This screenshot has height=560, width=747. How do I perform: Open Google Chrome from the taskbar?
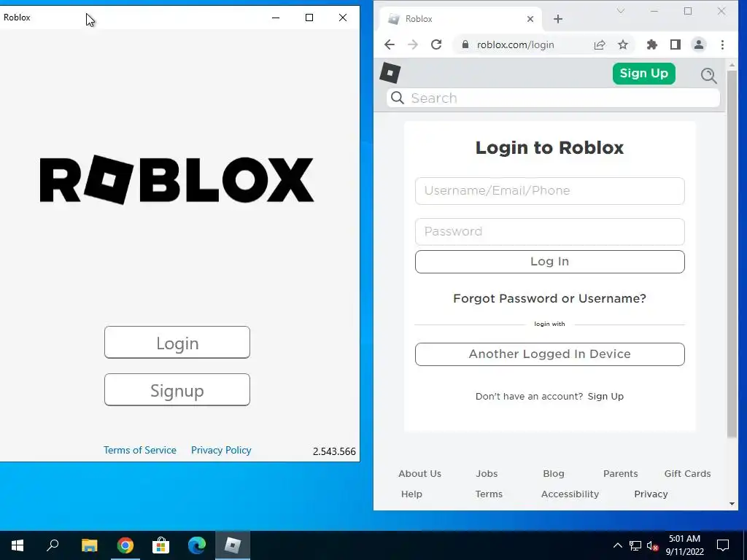pyautogui.click(x=125, y=545)
